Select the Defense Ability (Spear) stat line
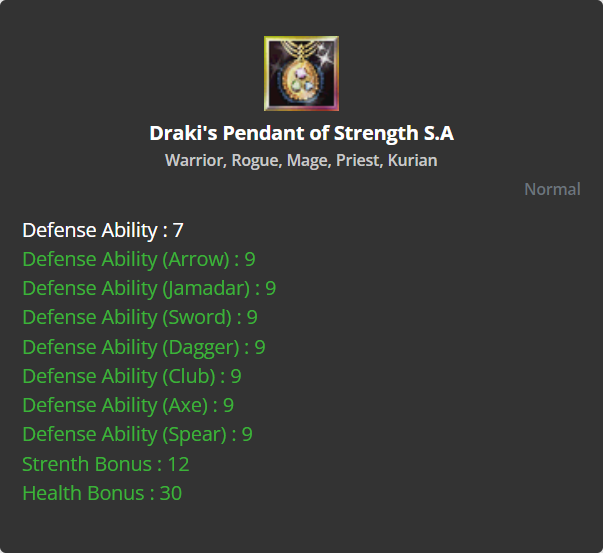 (137, 434)
